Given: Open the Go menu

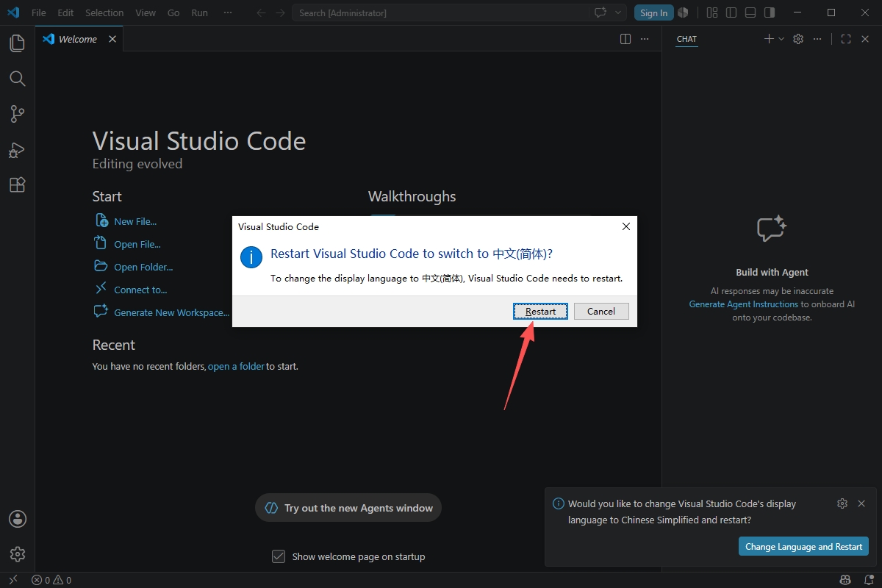Looking at the screenshot, I should [x=173, y=12].
